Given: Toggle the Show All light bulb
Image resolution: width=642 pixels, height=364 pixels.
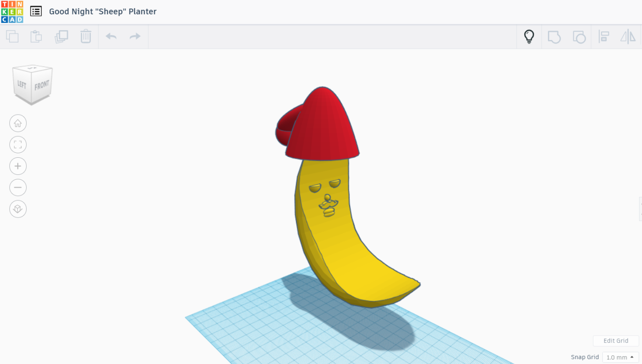Looking at the screenshot, I should coord(529,36).
